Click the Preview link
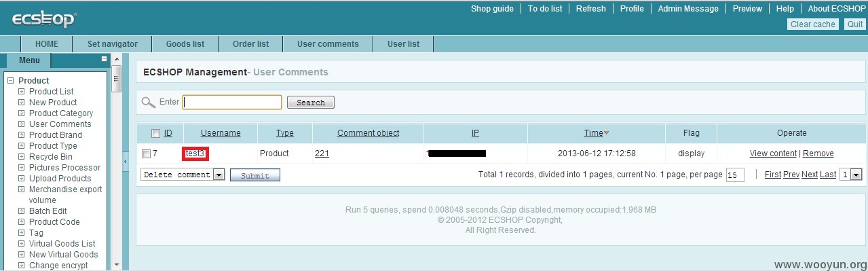 click(747, 9)
